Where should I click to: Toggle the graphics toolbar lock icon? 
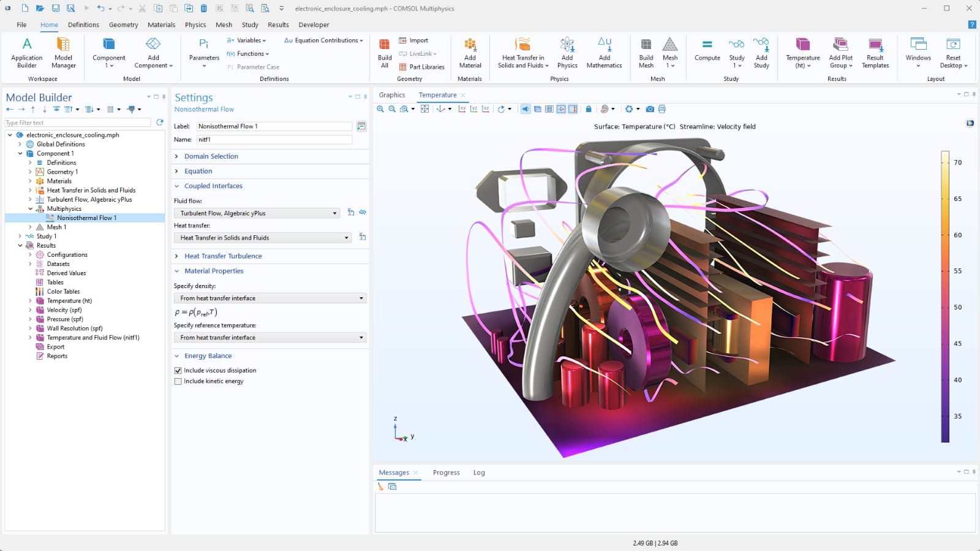coord(589,109)
